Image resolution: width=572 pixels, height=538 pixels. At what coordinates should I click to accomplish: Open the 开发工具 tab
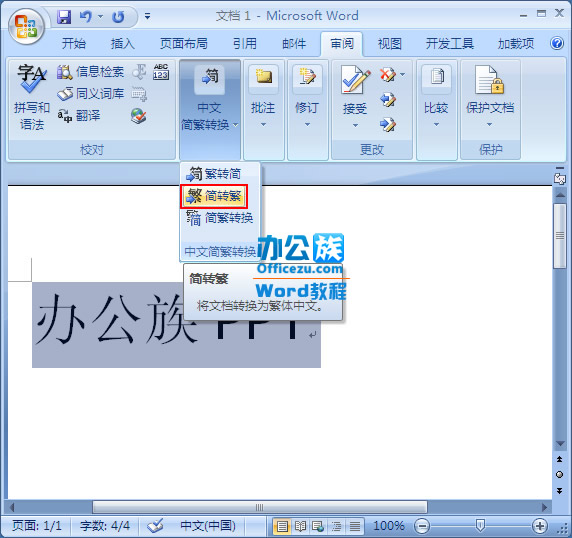tap(450, 44)
